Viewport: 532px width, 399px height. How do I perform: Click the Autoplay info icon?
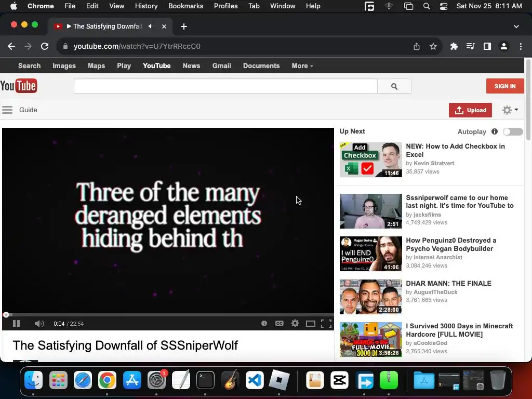point(495,131)
